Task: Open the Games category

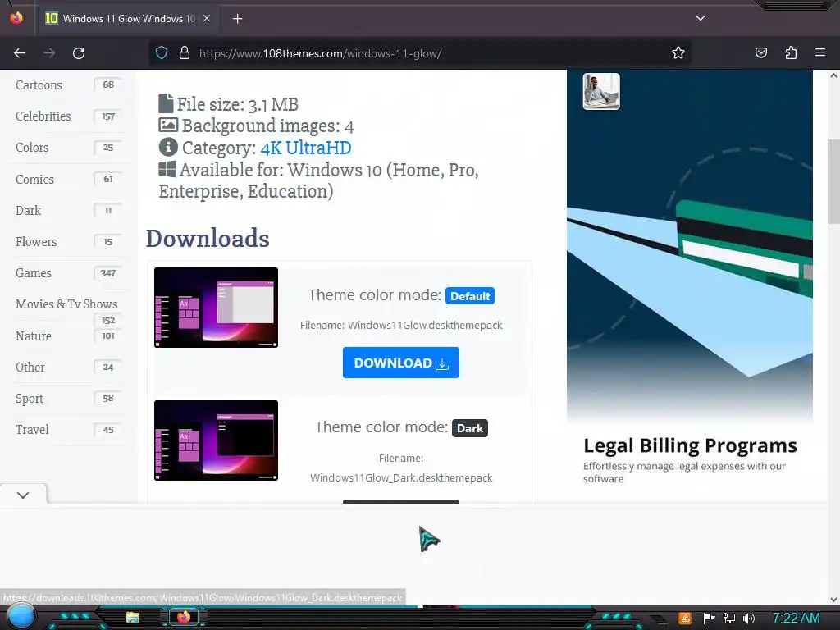Action: [x=33, y=273]
